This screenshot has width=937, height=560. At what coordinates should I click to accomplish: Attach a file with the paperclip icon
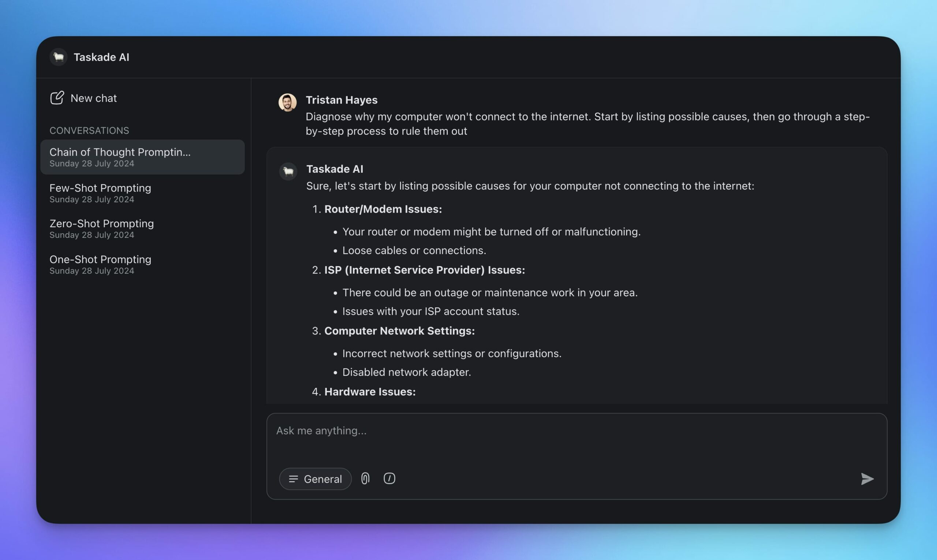(x=365, y=478)
